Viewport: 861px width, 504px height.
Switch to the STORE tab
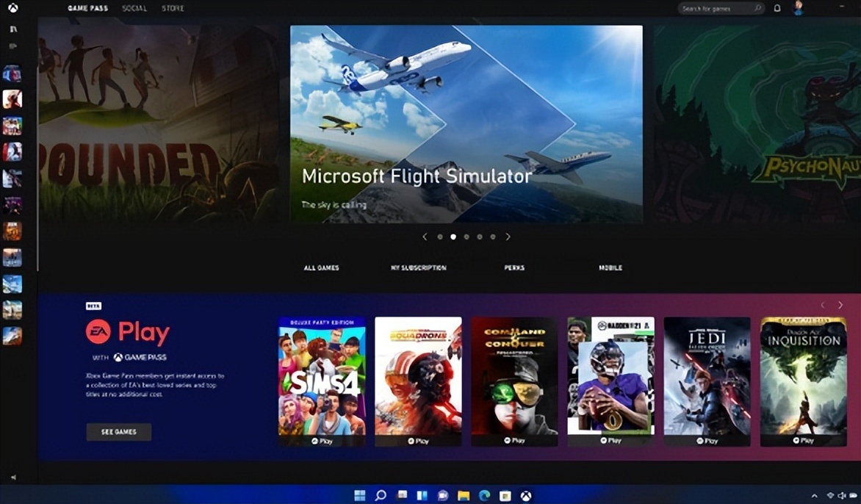(x=173, y=8)
